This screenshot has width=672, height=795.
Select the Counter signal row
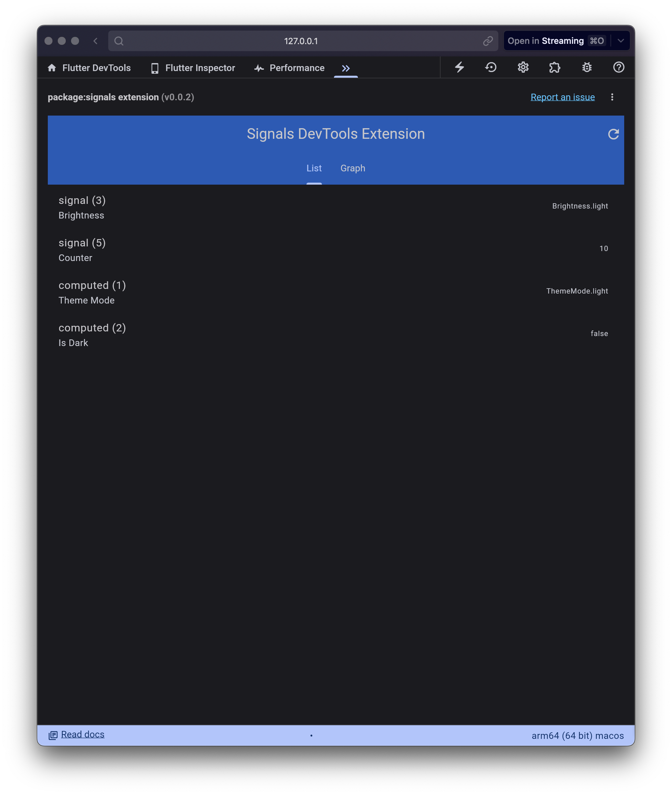coord(333,250)
